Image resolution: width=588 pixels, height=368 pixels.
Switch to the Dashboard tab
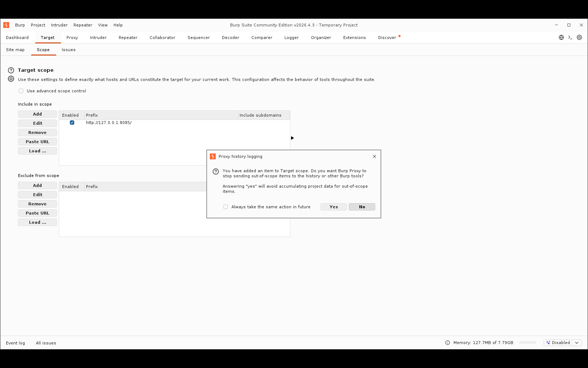point(17,38)
